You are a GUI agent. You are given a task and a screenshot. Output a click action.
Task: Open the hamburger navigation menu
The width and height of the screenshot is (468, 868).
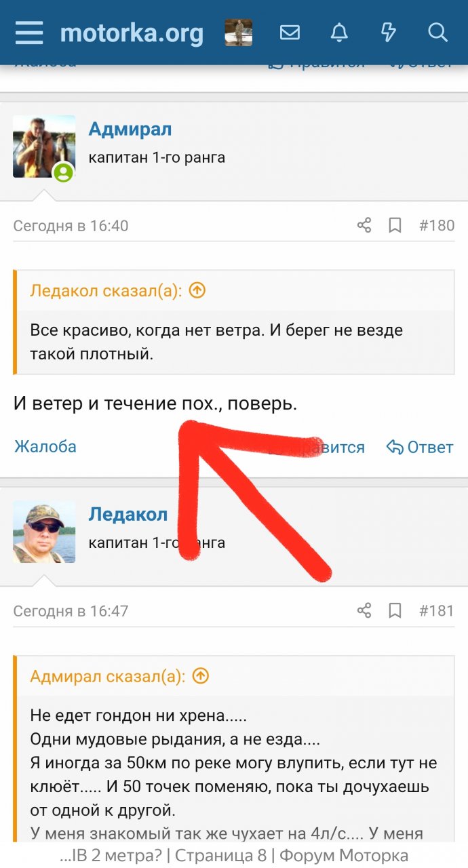click(29, 33)
